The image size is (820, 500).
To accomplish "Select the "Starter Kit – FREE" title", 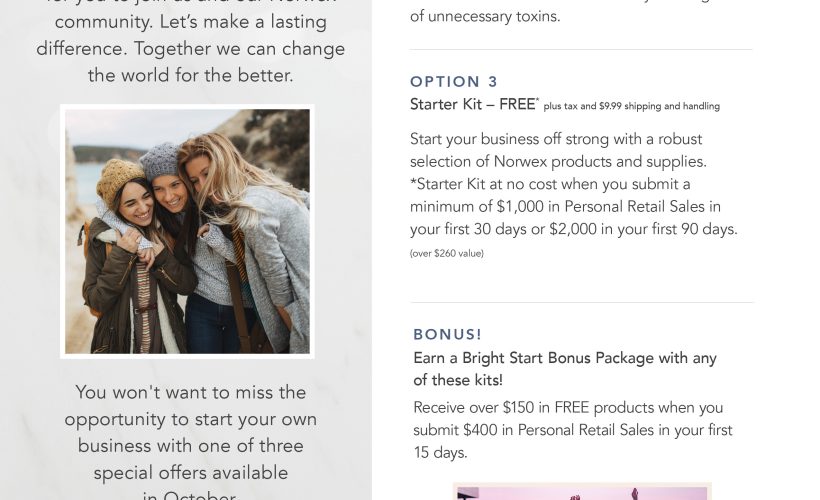I will [472, 104].
